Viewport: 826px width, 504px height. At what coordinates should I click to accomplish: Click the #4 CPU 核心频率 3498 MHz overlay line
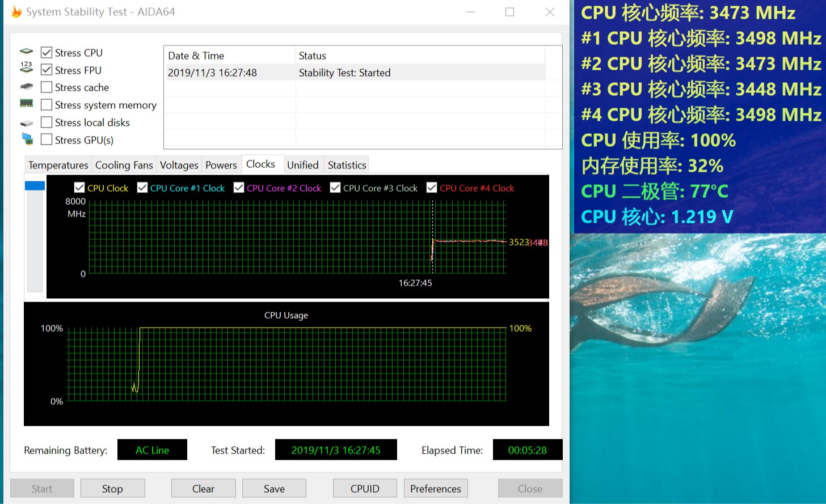(x=701, y=115)
